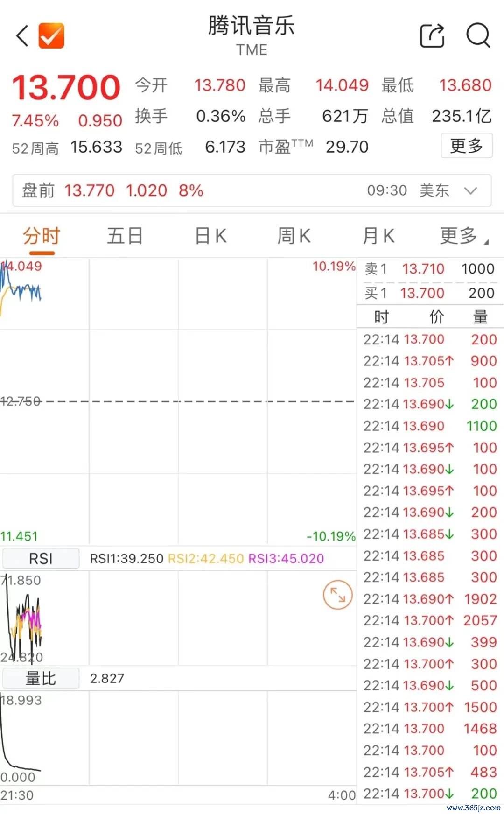Select the 分时 chart tab
Screen dimensions: 504x815
42,236
